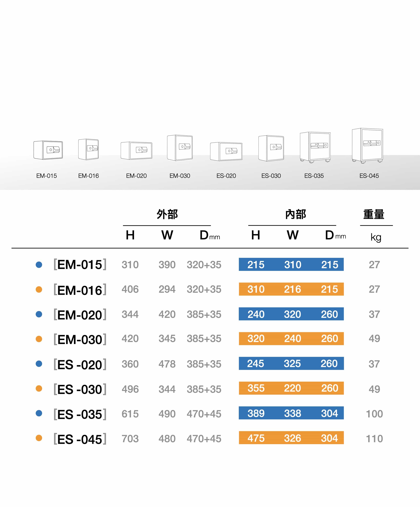Click the [ES -030] model label

[80, 389]
